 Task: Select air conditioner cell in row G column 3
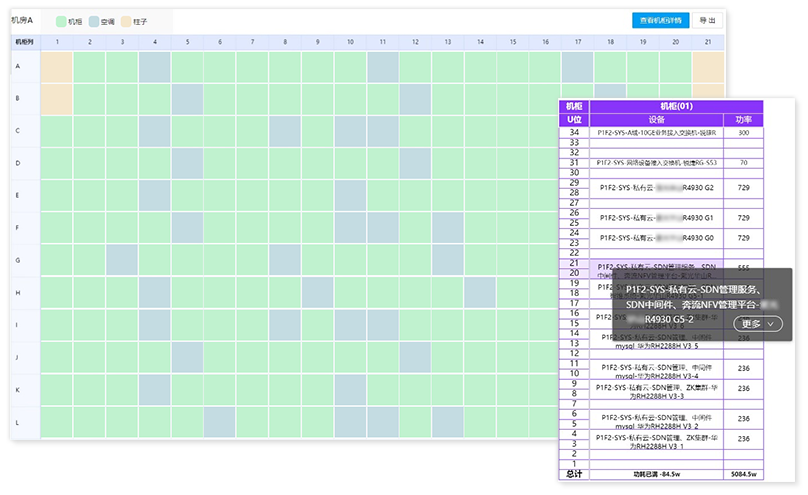tap(121, 260)
